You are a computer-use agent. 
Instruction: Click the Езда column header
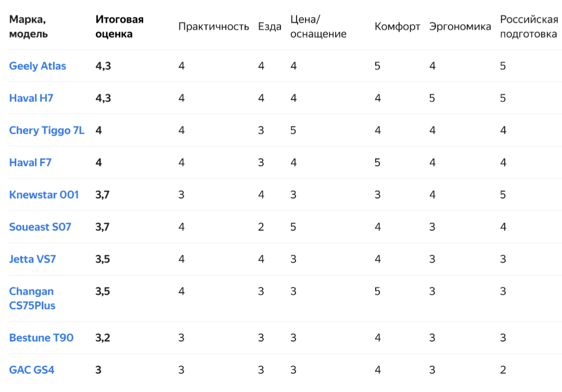click(270, 27)
